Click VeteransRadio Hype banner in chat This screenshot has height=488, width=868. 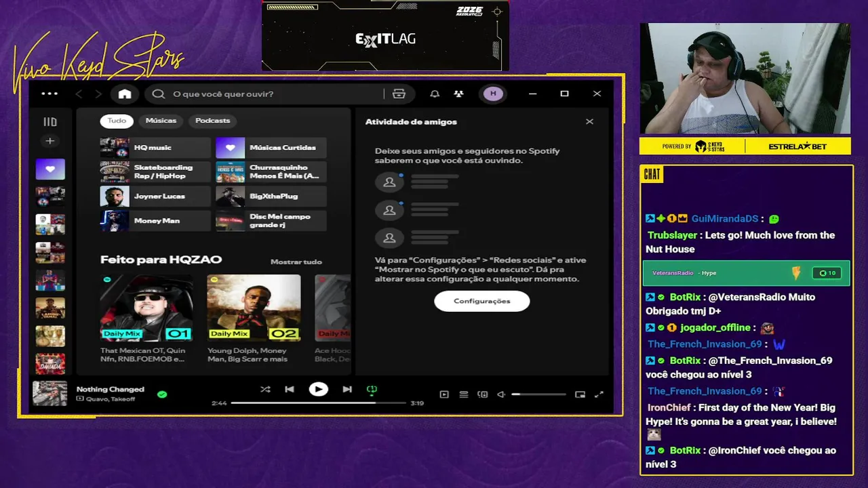pos(746,273)
